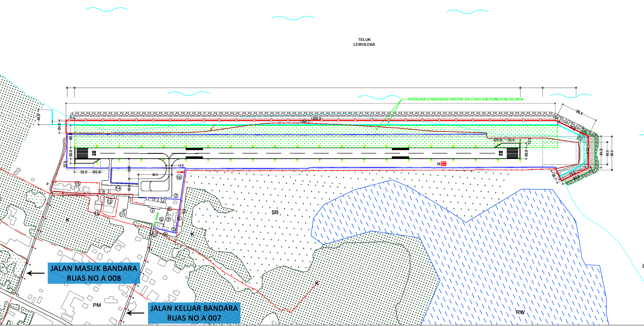Select circled facility marker 7

tap(168, 220)
